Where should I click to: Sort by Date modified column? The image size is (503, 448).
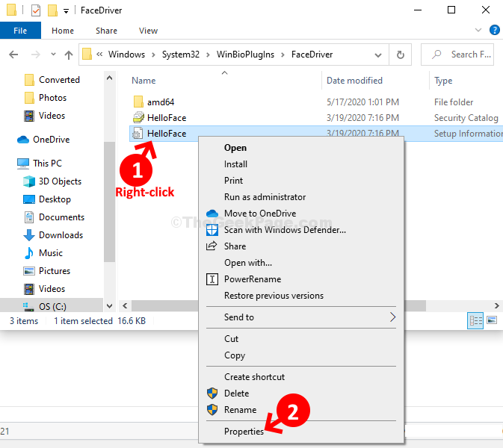coord(354,81)
